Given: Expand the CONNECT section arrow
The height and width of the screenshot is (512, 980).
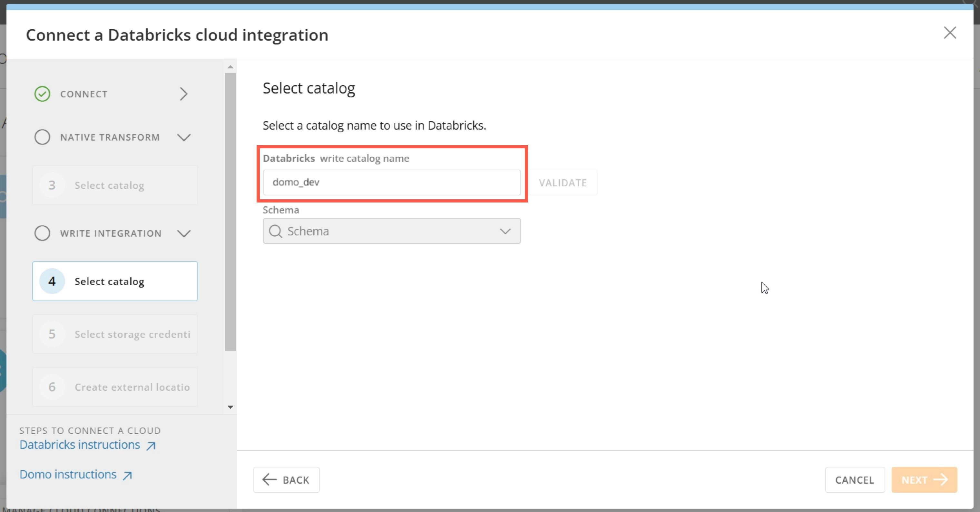Looking at the screenshot, I should point(184,94).
